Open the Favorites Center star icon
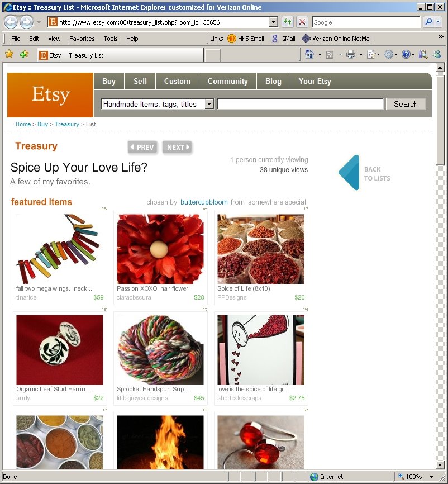The image size is (448, 484). point(9,54)
